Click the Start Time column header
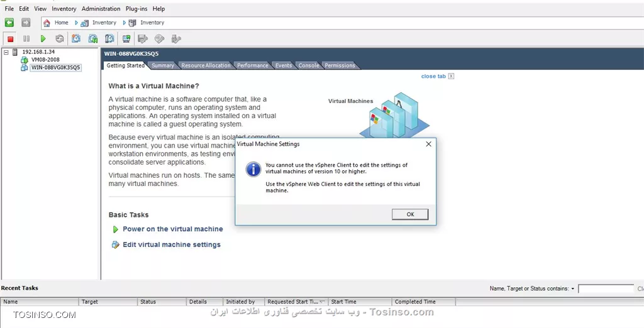This screenshot has height=328, width=644. click(360, 302)
